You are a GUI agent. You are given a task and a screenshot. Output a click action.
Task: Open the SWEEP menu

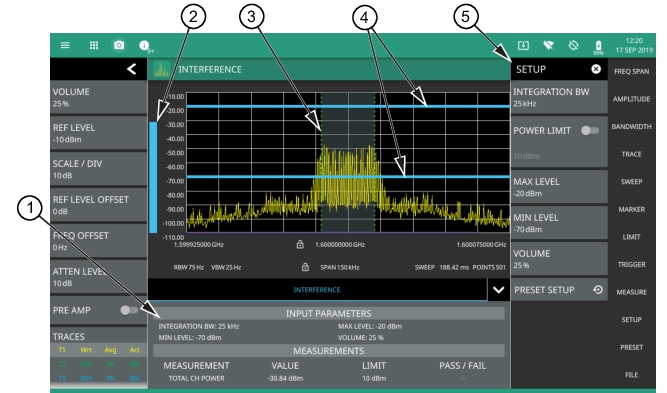631,182
